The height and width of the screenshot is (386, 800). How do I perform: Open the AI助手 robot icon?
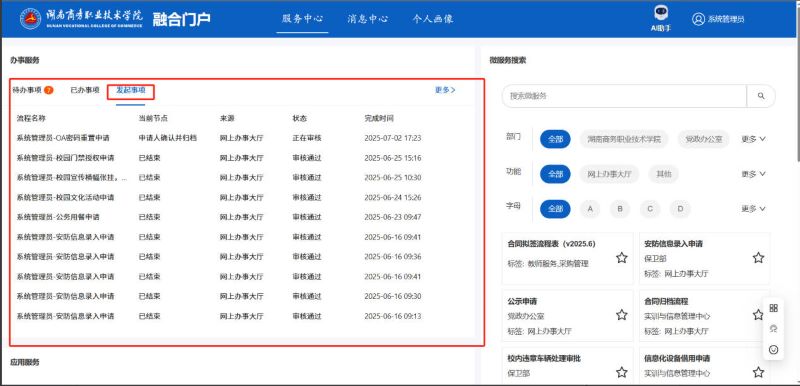click(x=661, y=13)
